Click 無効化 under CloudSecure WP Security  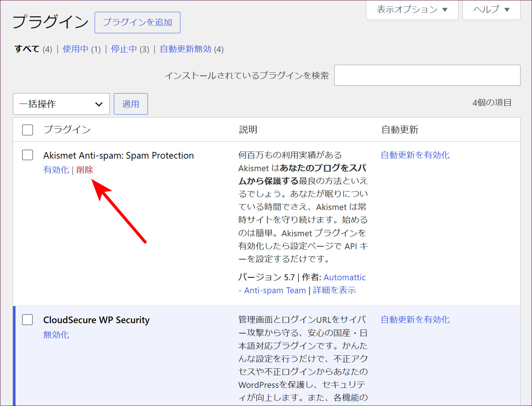(x=56, y=335)
